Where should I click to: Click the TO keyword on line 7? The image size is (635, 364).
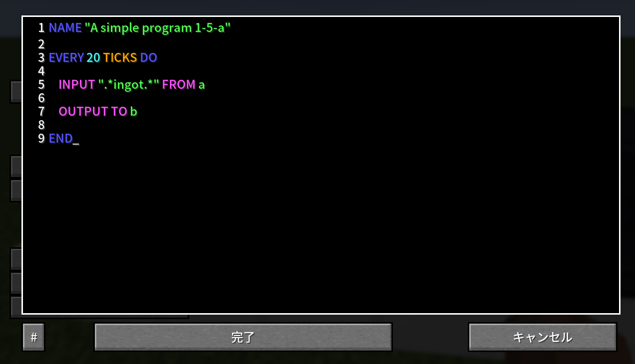point(119,112)
